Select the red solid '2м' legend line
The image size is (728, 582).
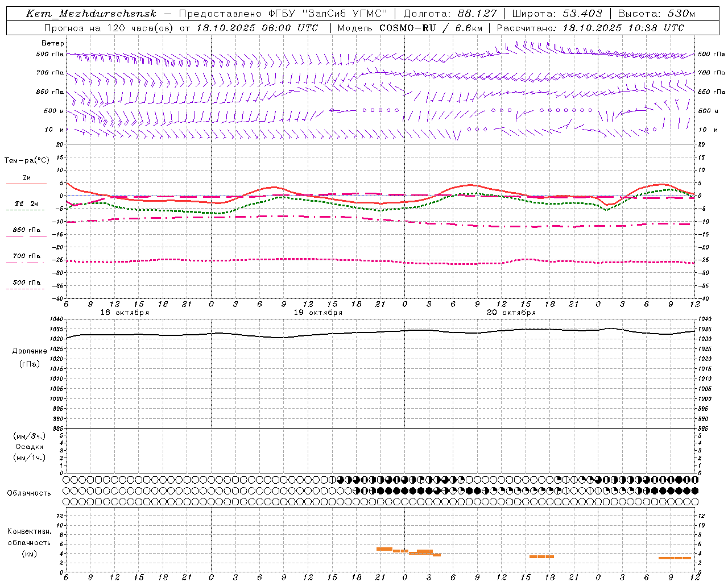tap(26, 184)
